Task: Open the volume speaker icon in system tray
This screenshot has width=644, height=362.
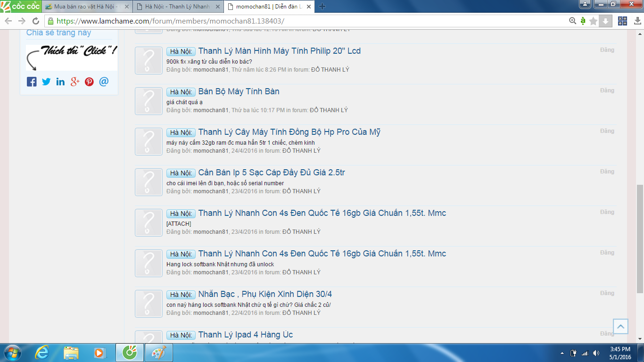Action: click(596, 353)
